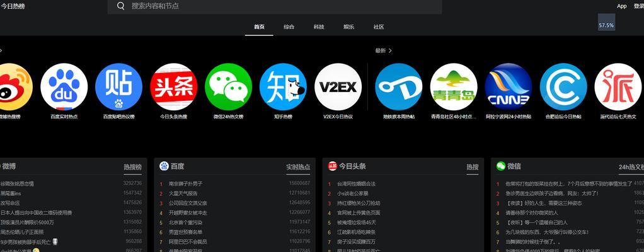Image resolution: width=644 pixels, height=252 pixels.
Task: Open the Baidu paw 百度实时热点 icon
Action: click(x=64, y=86)
